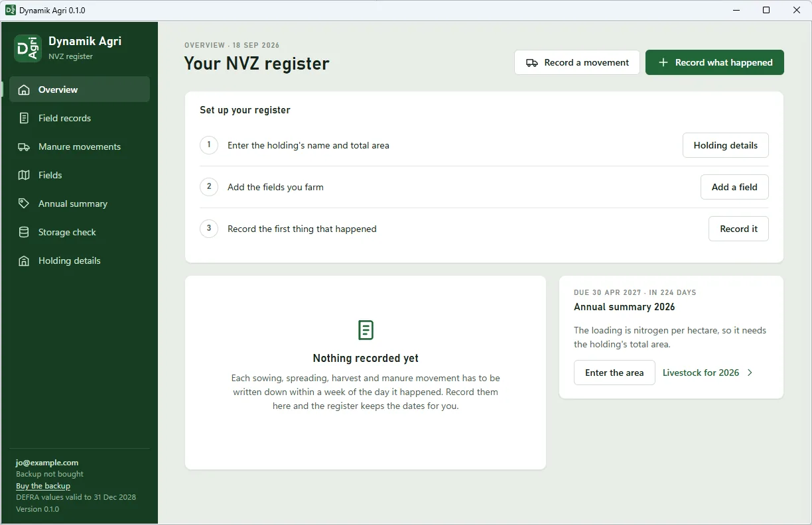Click the map icon beside Fields
The width and height of the screenshot is (812, 525).
pyautogui.click(x=24, y=175)
